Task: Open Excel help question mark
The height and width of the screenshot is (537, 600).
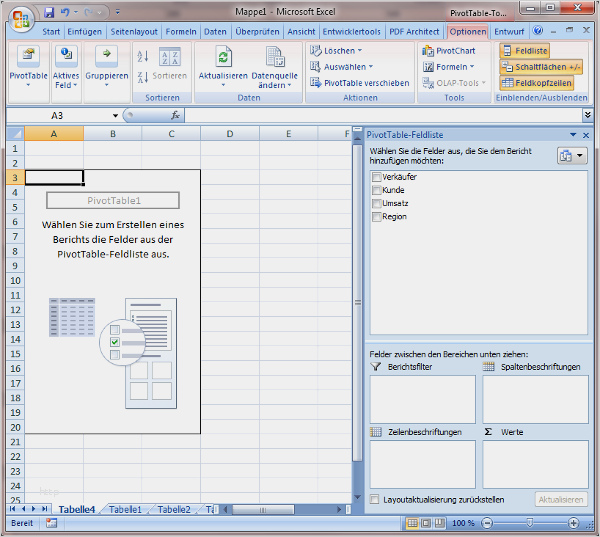Action: click(x=538, y=31)
